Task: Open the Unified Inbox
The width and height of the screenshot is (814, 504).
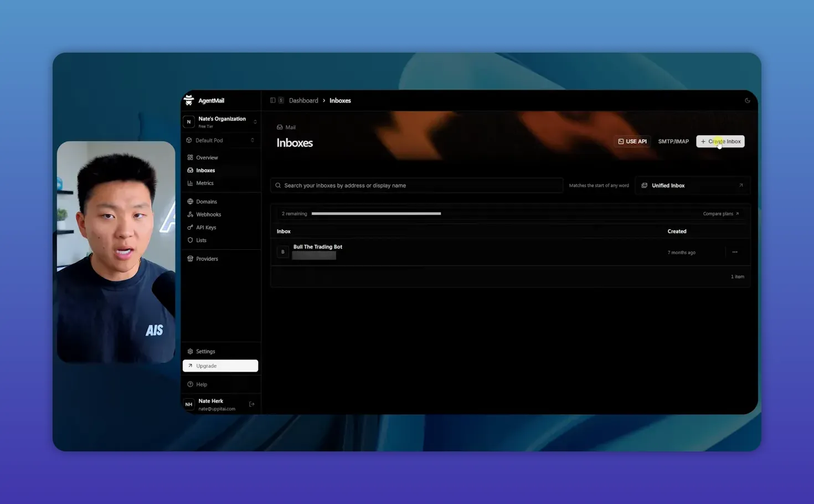Action: [693, 186]
